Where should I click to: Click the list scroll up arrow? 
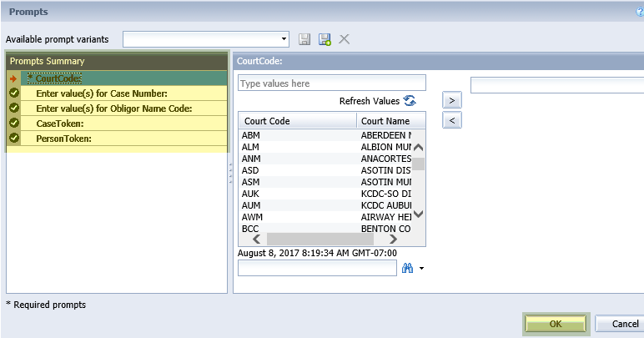418,148
